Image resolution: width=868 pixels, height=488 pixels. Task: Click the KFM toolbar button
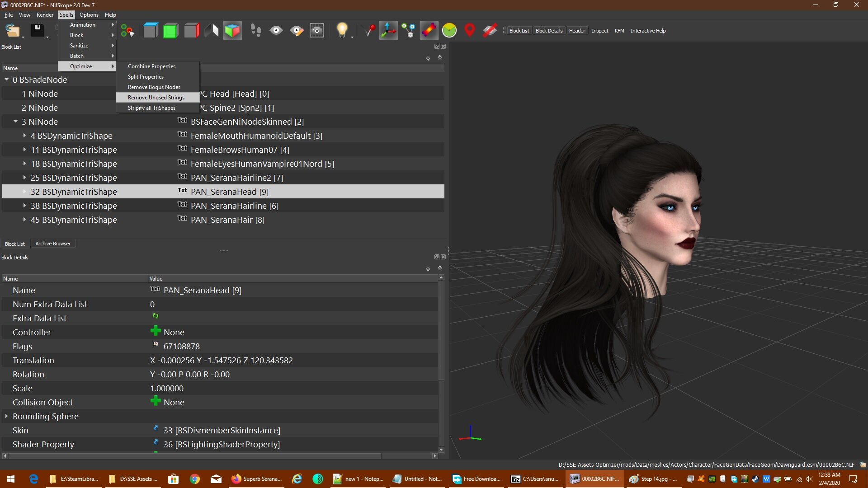[619, 31]
